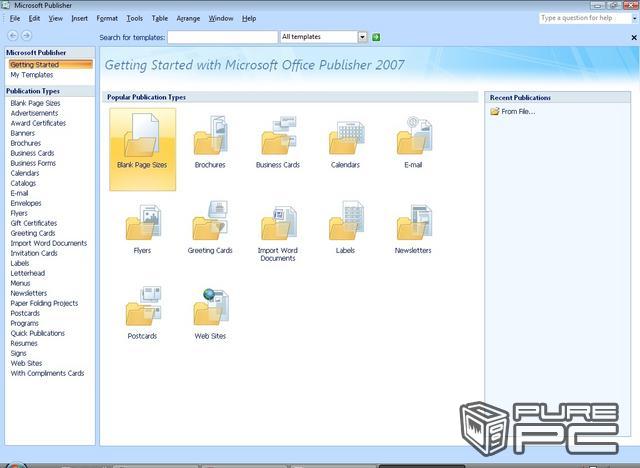Image resolution: width=640 pixels, height=468 pixels.
Task: Open the Business Cards folder icon
Action: pos(278,135)
